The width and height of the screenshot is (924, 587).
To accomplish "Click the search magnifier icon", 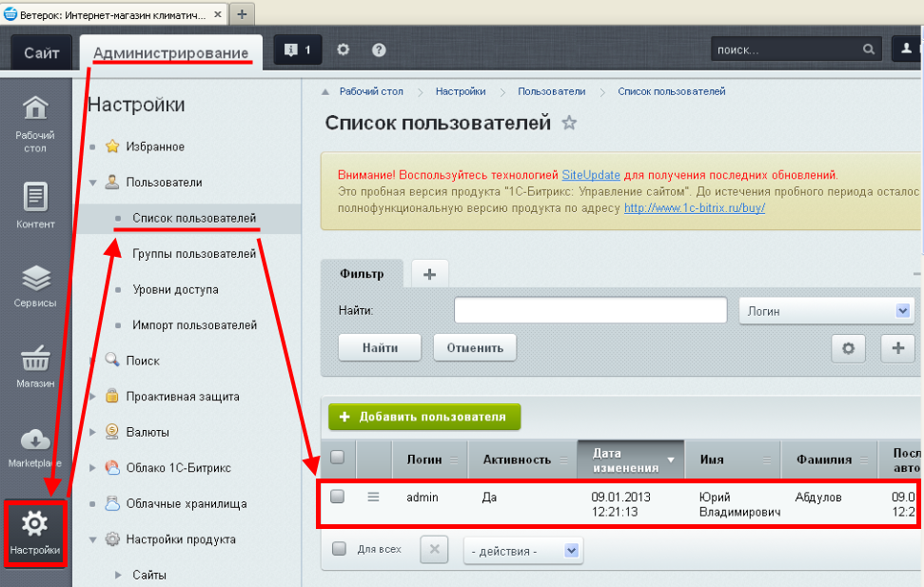I will click(x=869, y=49).
